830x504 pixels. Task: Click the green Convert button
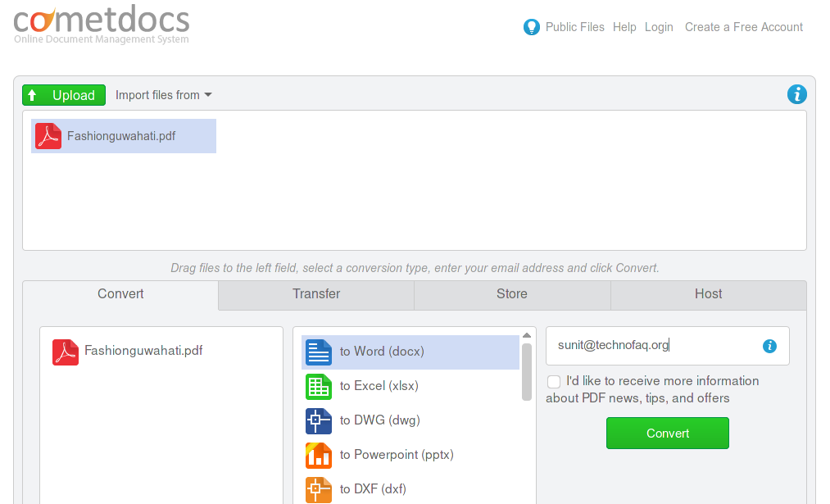(x=668, y=433)
